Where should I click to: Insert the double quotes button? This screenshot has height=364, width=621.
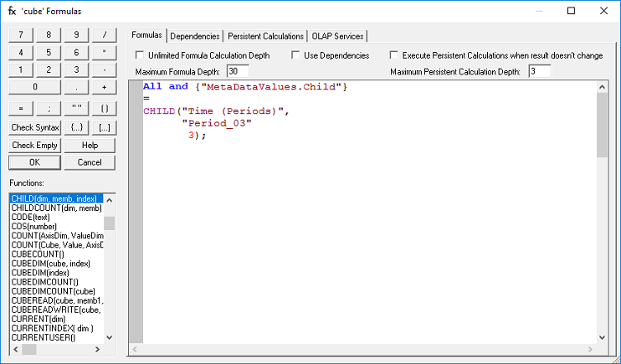click(76, 109)
